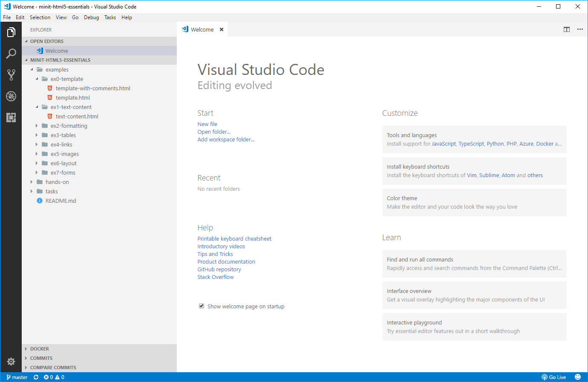Open the Interface overview card
Screen dimensions: 588x382
(475, 295)
